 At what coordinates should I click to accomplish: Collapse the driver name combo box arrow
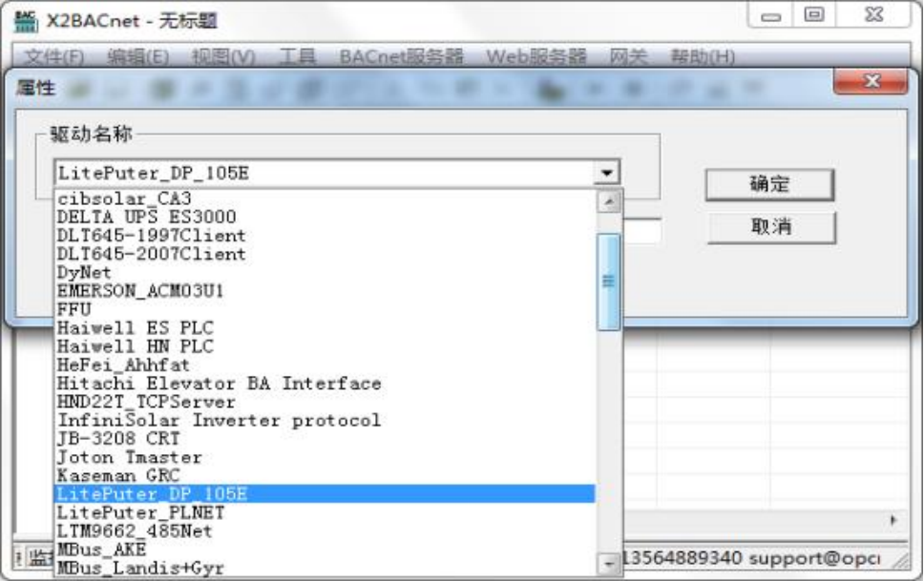tap(607, 174)
